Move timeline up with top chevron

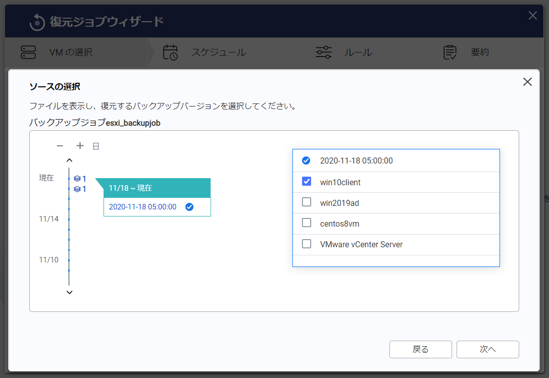tap(69, 160)
